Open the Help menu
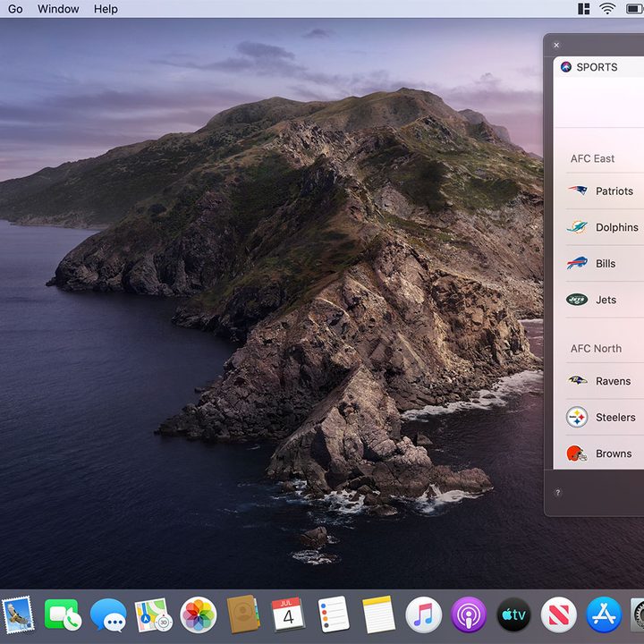Viewport: 644px width, 644px height. pos(106,9)
